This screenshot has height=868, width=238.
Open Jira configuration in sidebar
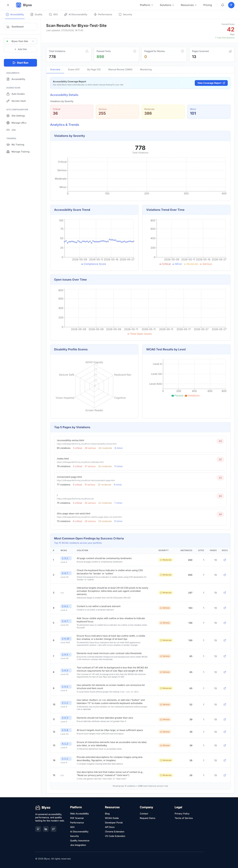click(21, 130)
